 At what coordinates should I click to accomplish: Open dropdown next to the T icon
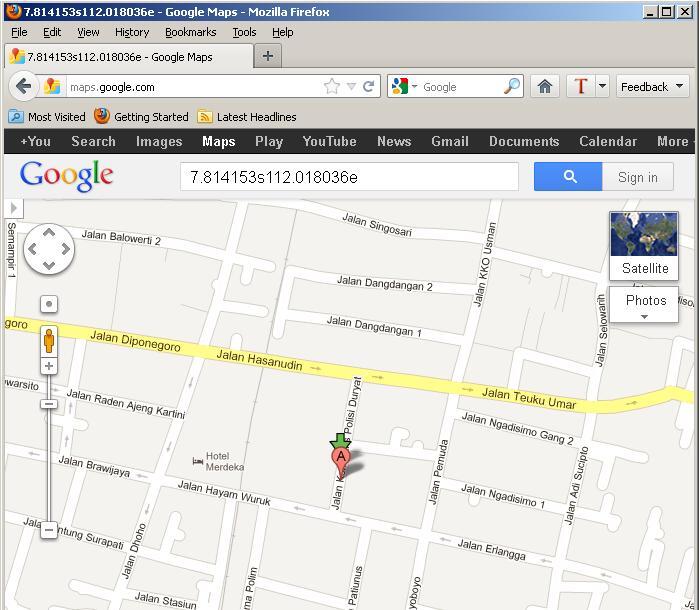[x=602, y=86]
